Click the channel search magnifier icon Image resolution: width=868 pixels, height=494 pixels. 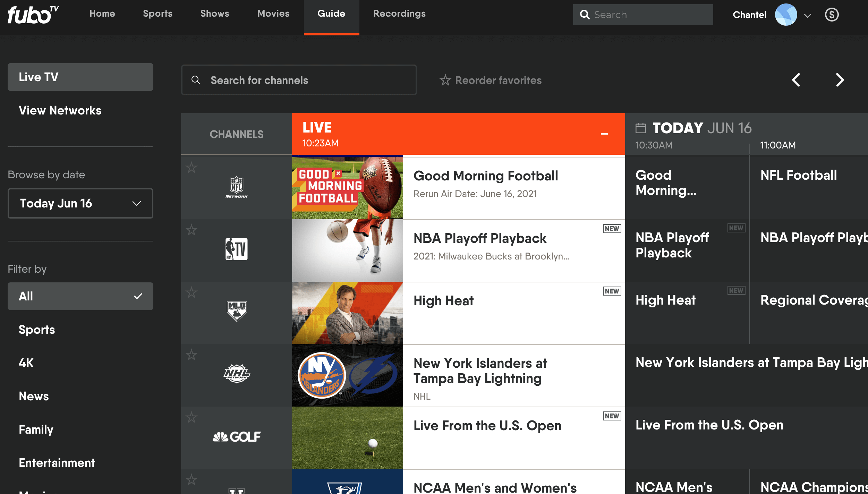click(x=196, y=80)
